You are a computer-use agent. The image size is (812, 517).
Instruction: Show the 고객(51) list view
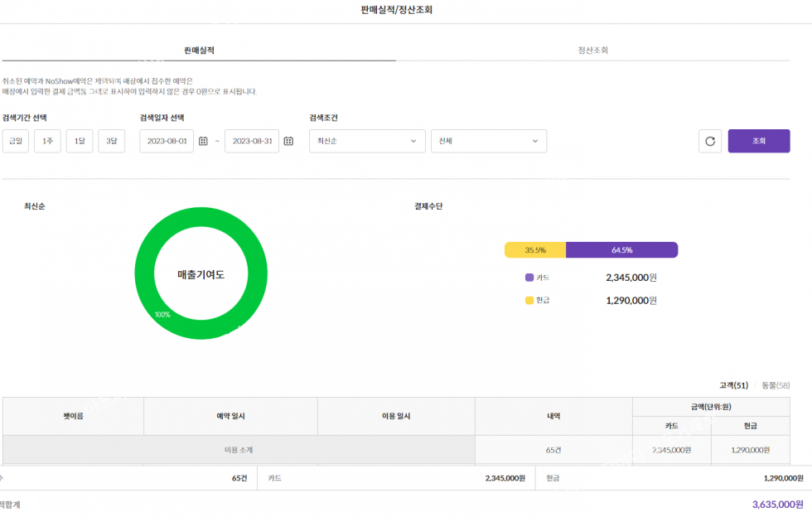(x=733, y=385)
